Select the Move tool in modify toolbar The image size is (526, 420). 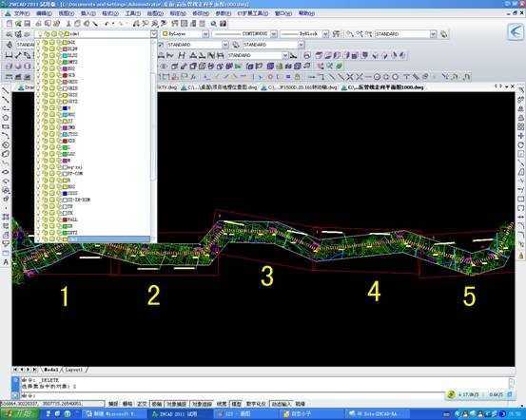pyautogui.click(x=520, y=136)
